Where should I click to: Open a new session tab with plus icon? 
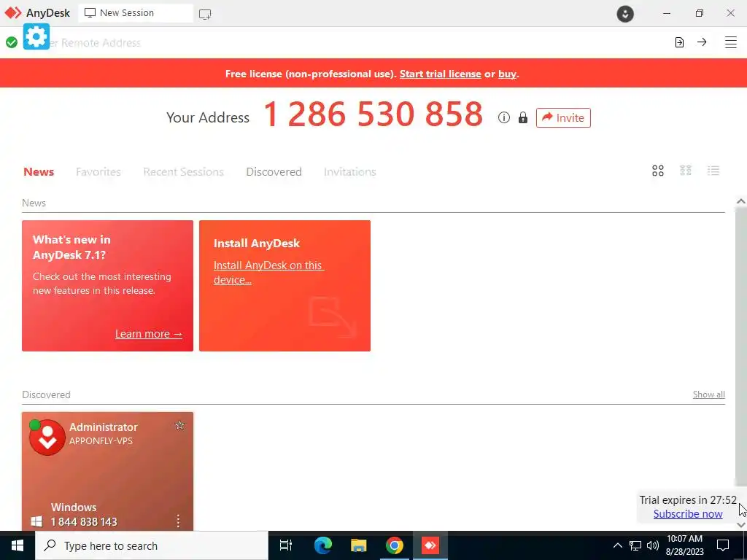click(x=205, y=15)
